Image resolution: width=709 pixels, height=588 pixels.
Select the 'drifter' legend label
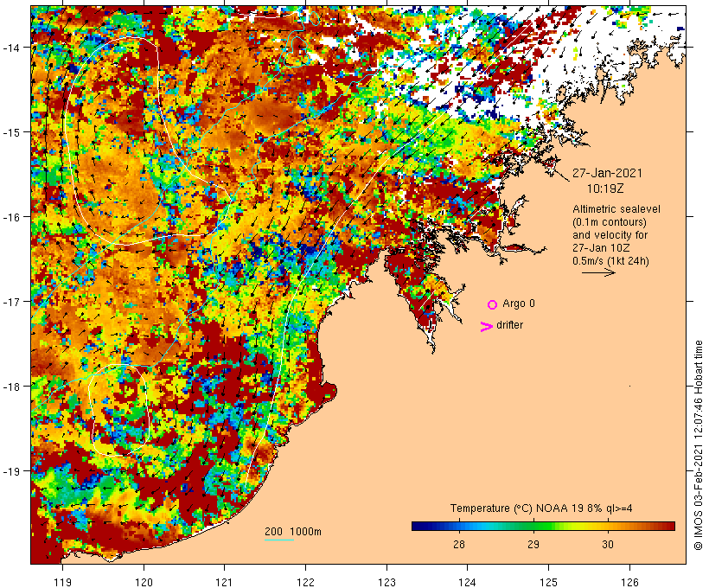(x=509, y=325)
